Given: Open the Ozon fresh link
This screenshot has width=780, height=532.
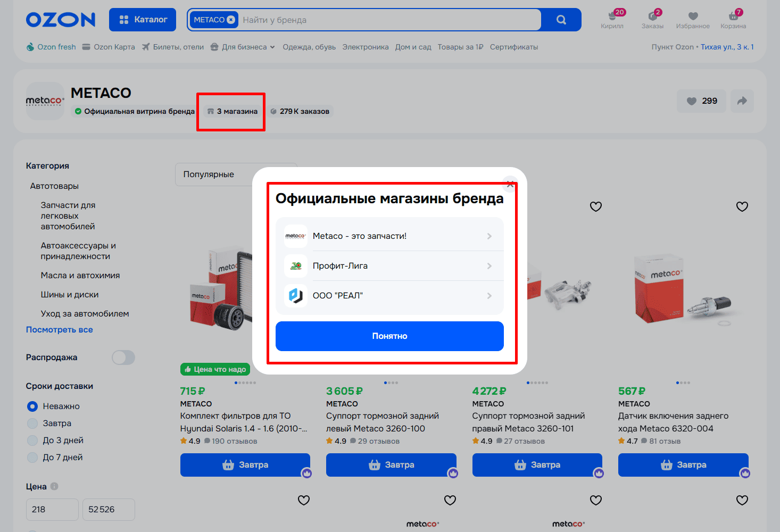Looking at the screenshot, I should pyautogui.click(x=51, y=47).
